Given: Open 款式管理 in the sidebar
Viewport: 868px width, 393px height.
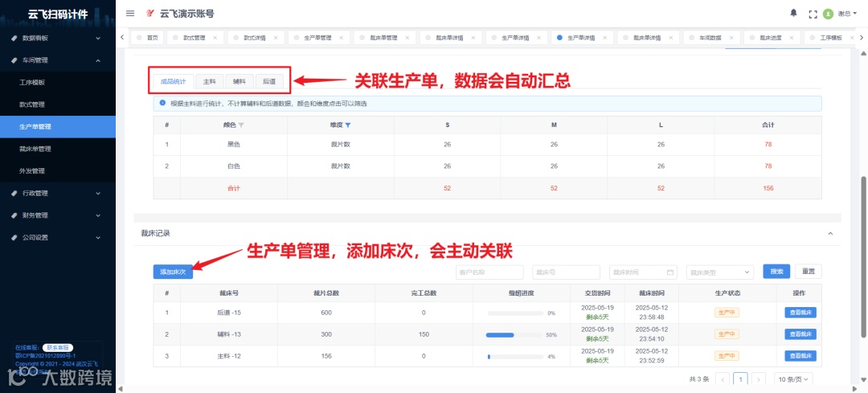Looking at the screenshot, I should [x=58, y=104].
